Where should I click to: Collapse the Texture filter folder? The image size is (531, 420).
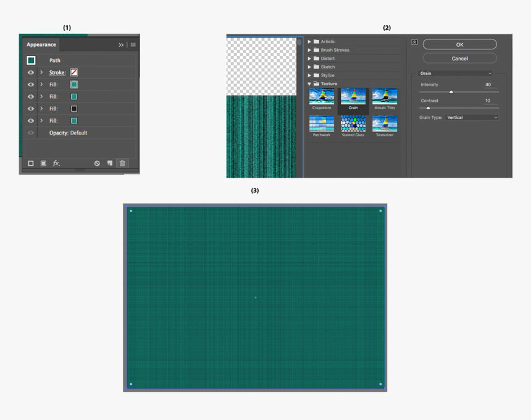point(309,84)
